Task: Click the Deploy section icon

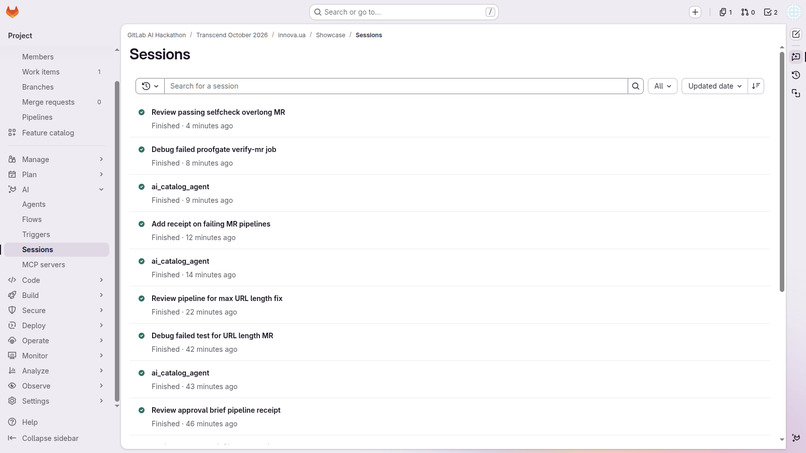Action: [x=12, y=325]
